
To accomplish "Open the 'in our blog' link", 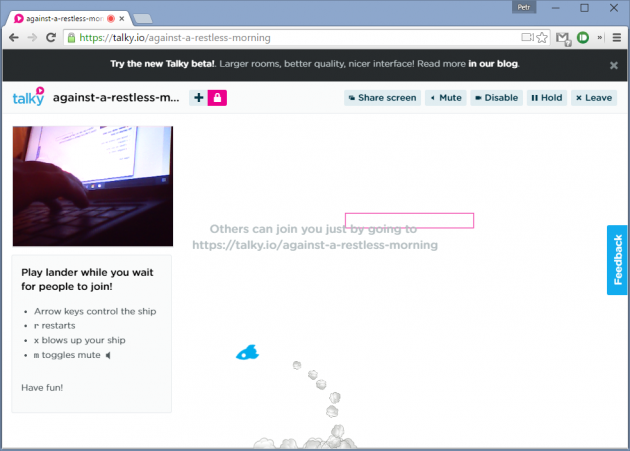I will click(x=494, y=64).
